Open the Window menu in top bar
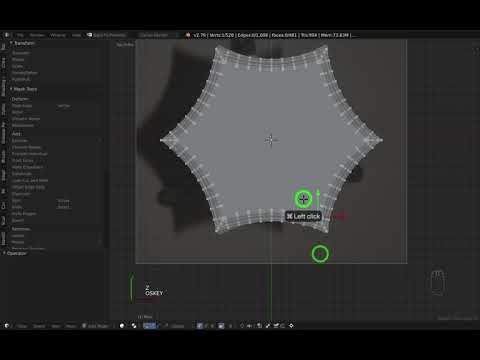 click(x=58, y=35)
